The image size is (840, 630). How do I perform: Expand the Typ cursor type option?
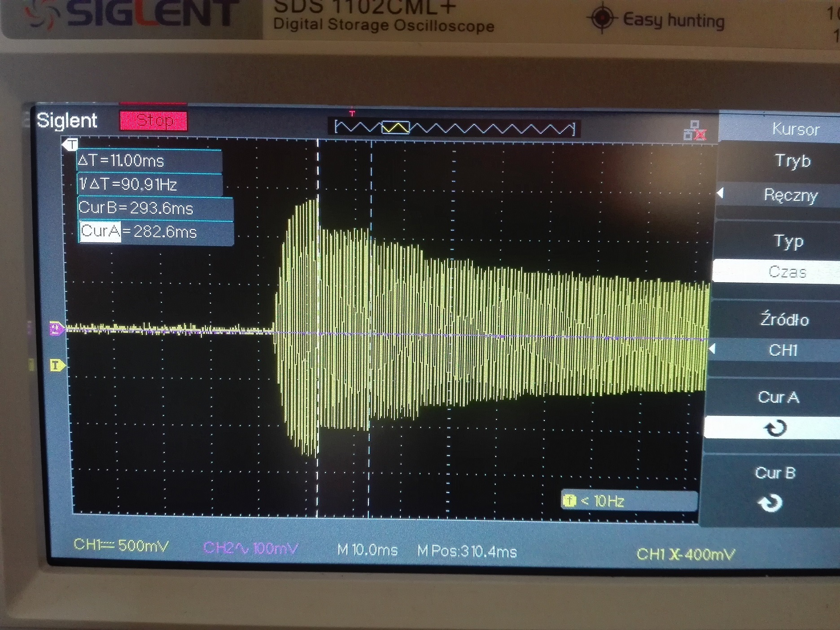[788, 241]
